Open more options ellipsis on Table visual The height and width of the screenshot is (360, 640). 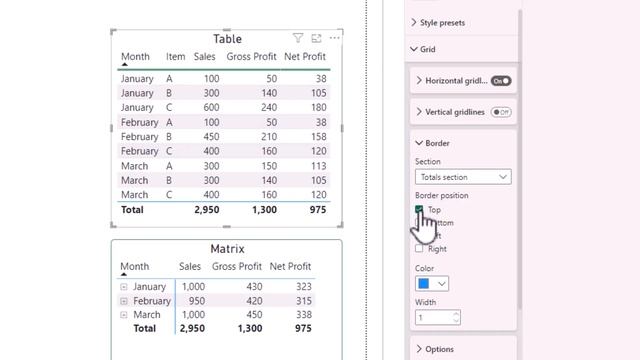(334, 38)
